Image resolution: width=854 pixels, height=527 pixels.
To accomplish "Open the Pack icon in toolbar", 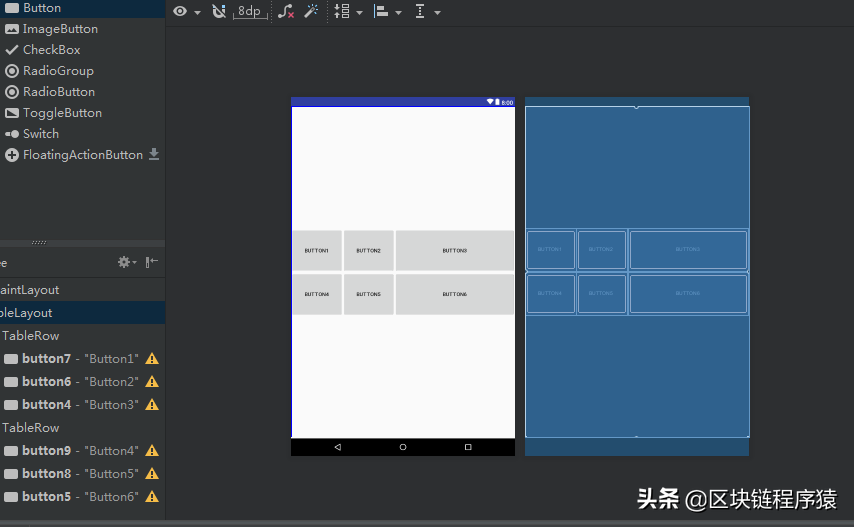I will point(342,11).
